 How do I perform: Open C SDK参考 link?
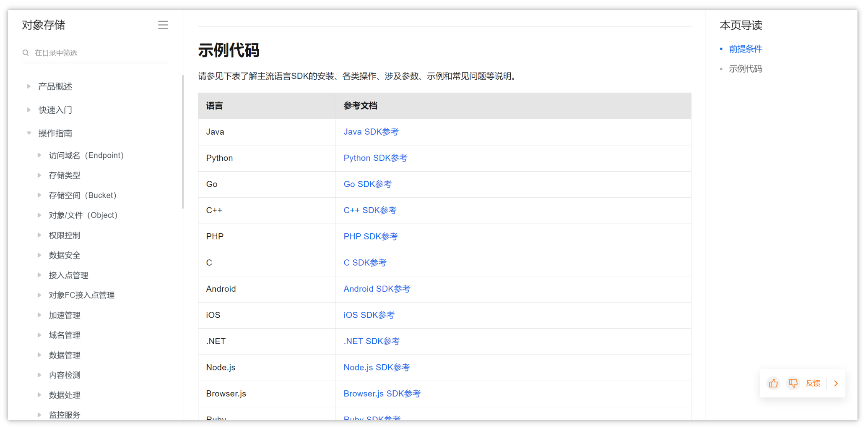365,263
